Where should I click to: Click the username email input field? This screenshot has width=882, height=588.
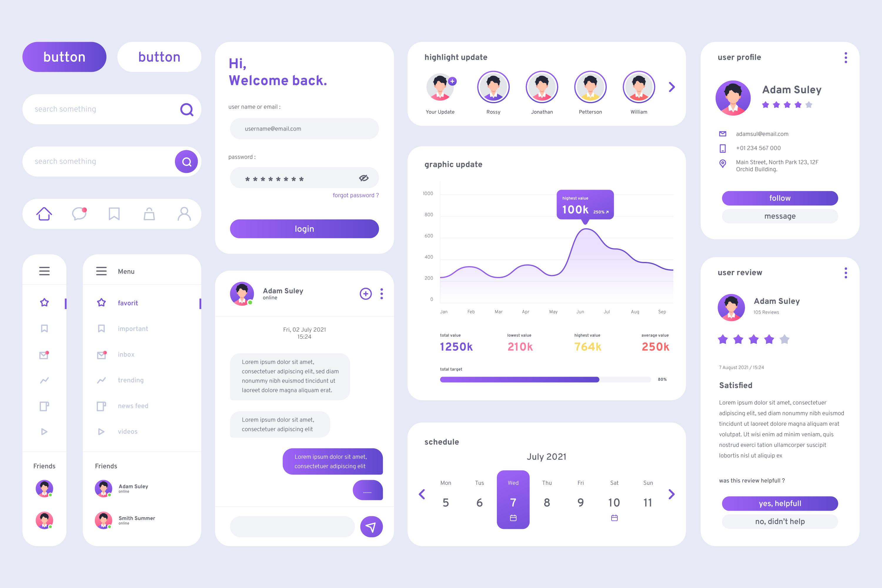click(x=304, y=128)
